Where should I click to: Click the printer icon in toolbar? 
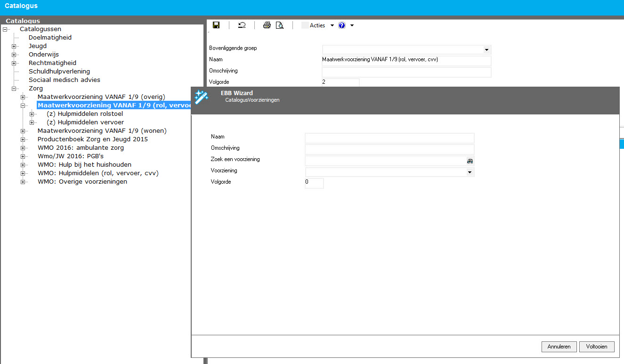[x=267, y=25]
